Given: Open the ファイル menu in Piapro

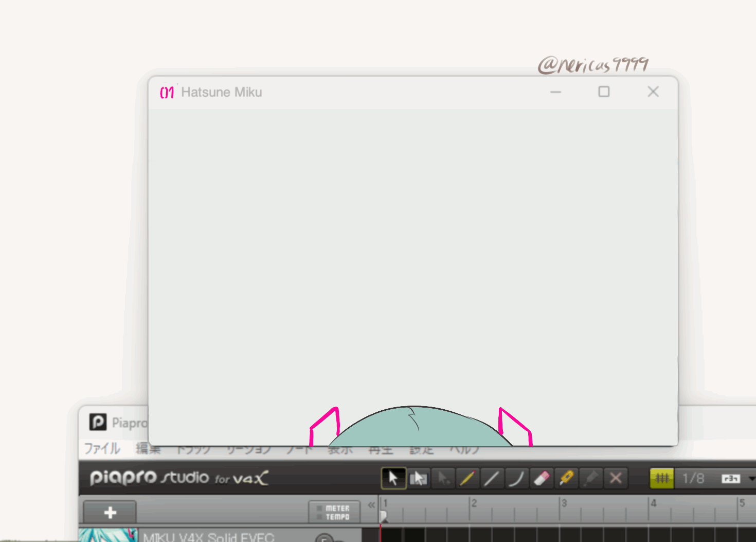Looking at the screenshot, I should pos(102,448).
